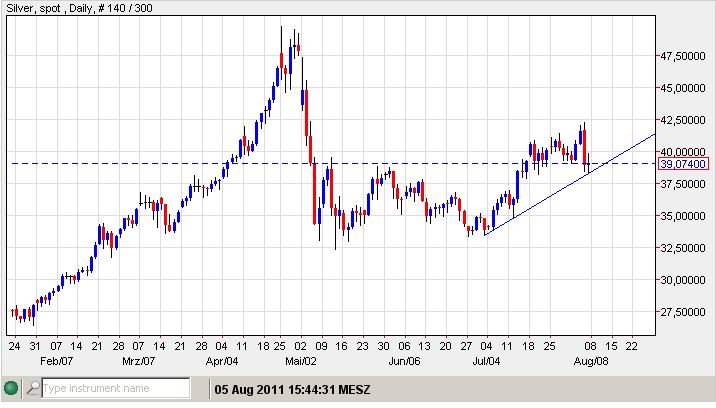
Task: Click the Apr/04 month label
Action: pyautogui.click(x=222, y=361)
